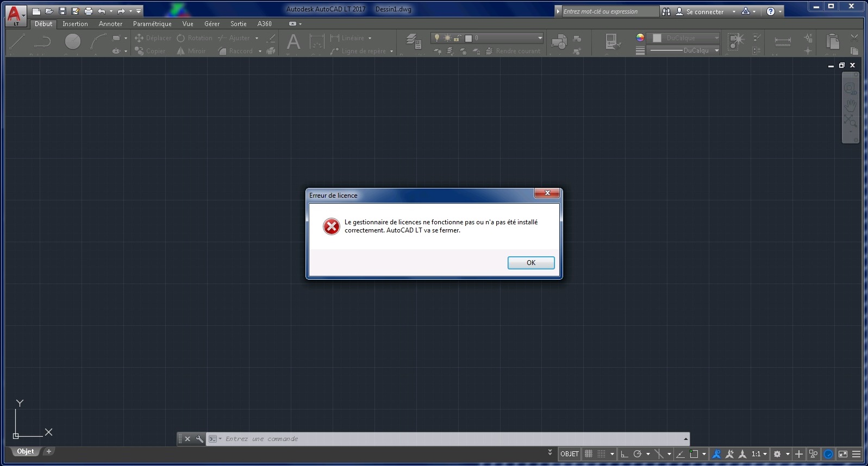
Task: Select the Circle tool
Action: click(x=72, y=41)
